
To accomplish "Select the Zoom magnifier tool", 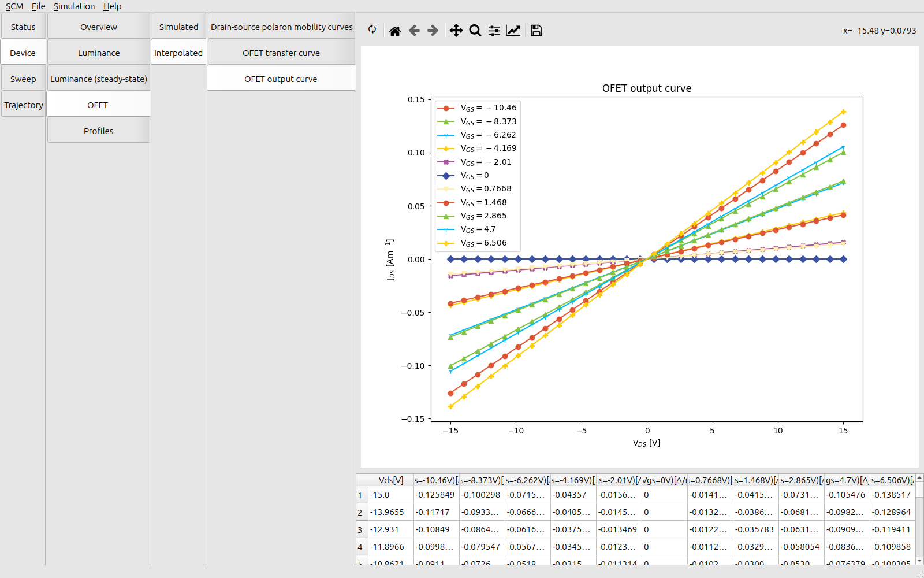I will point(475,31).
